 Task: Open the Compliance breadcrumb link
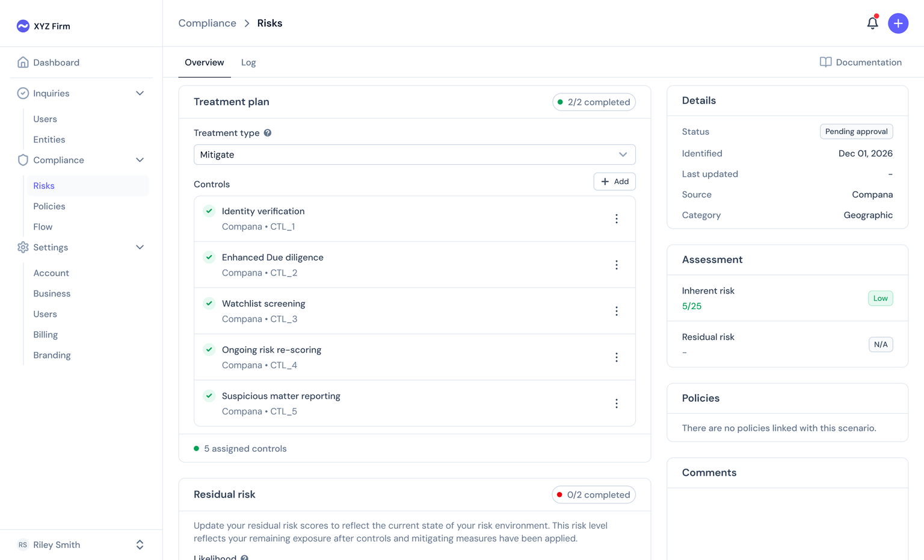click(x=207, y=23)
